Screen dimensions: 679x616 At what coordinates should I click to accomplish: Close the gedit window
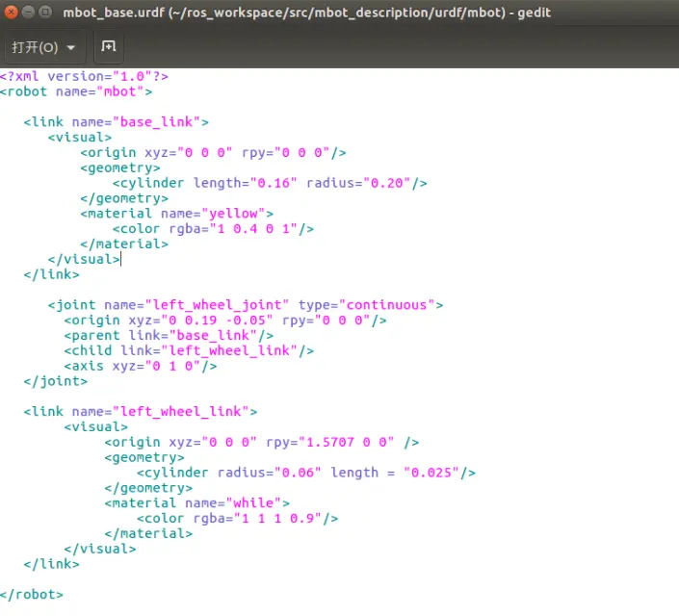pyautogui.click(x=11, y=13)
